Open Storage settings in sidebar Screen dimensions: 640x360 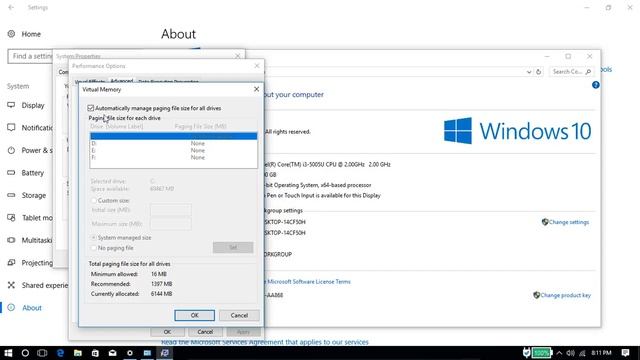pos(27,195)
